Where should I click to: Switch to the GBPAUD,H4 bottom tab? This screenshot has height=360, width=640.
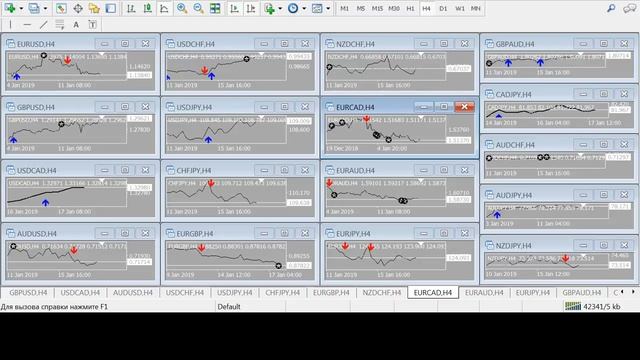pyautogui.click(x=582, y=293)
